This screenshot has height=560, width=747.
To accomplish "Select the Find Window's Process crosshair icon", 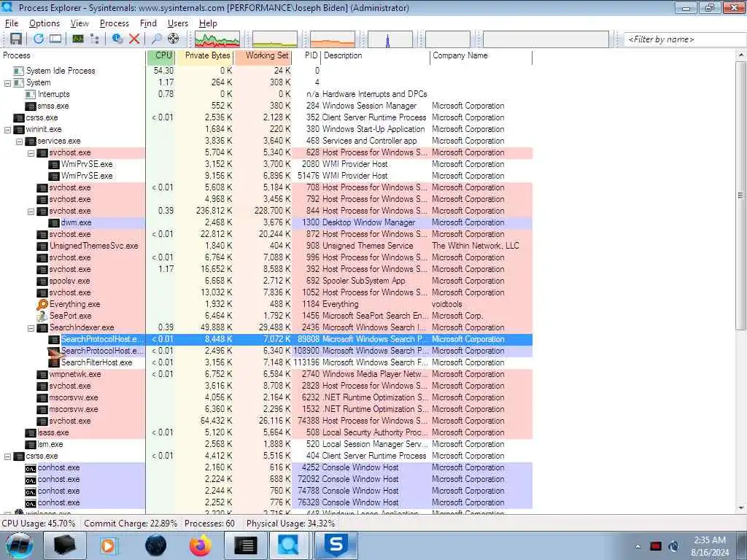I will point(174,39).
